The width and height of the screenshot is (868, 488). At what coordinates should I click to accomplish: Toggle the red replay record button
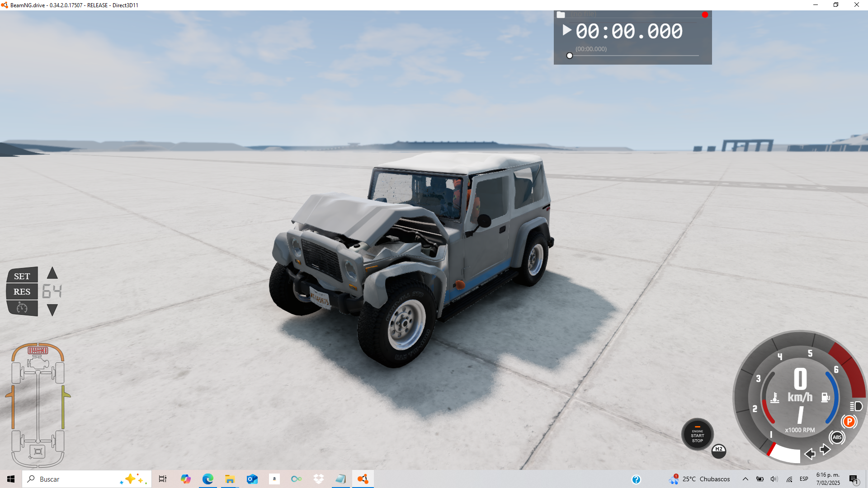tap(705, 15)
